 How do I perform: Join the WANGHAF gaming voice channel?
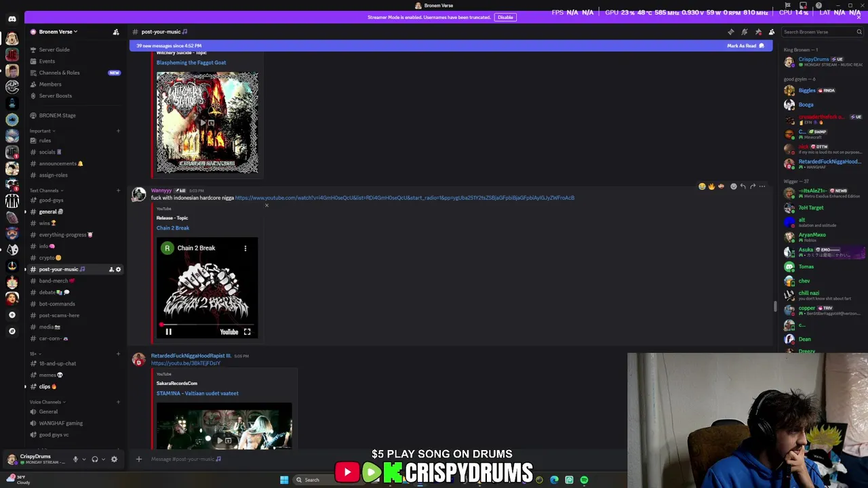tap(75, 423)
